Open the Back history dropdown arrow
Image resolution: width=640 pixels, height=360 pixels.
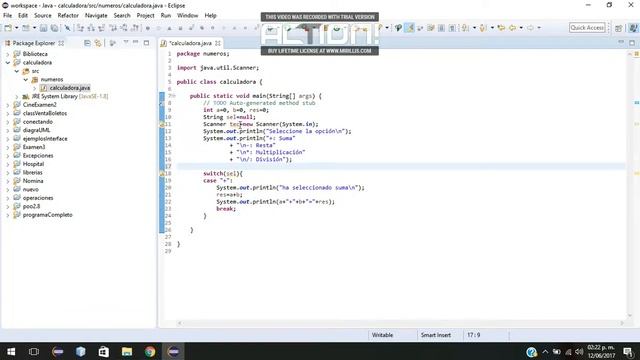tap(521, 28)
